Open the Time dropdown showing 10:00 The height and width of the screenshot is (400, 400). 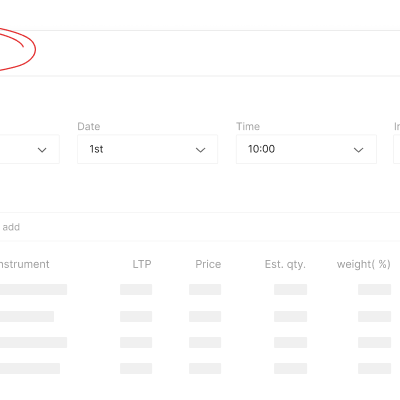tap(306, 149)
